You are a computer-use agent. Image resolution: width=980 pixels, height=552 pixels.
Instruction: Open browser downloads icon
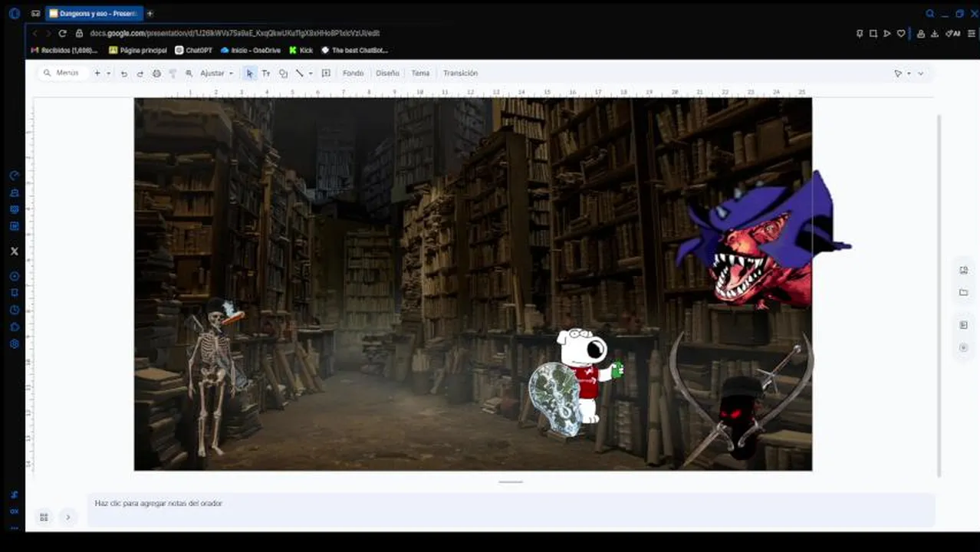click(x=936, y=33)
